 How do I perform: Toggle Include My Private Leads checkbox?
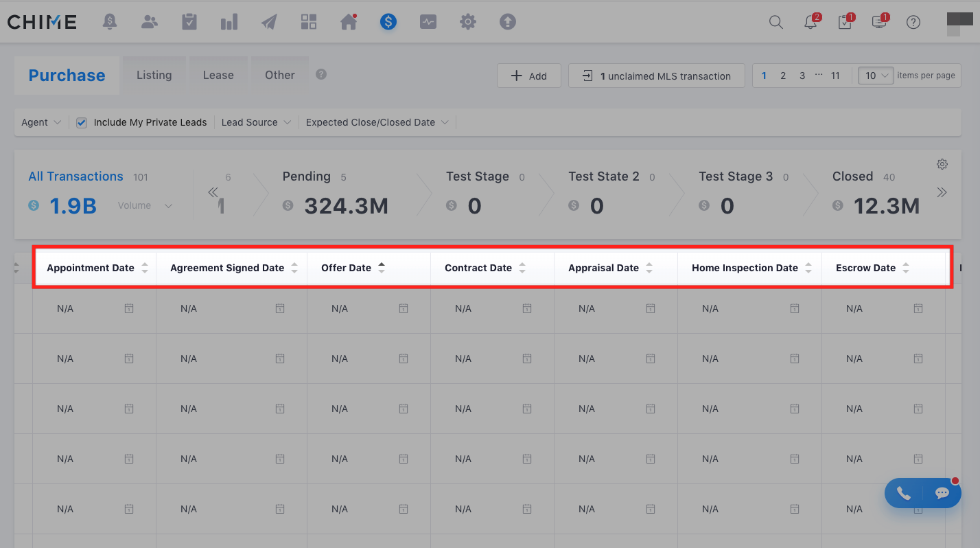[x=82, y=123]
